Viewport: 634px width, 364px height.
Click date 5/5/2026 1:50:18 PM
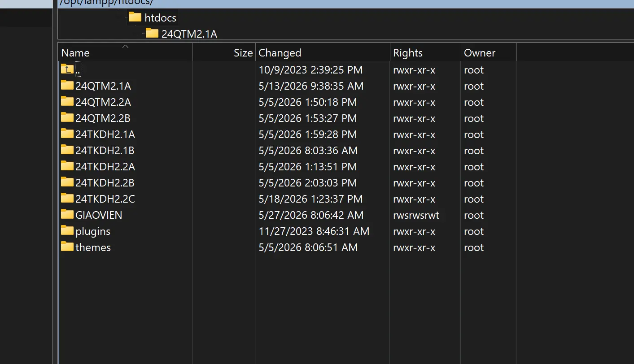click(308, 102)
